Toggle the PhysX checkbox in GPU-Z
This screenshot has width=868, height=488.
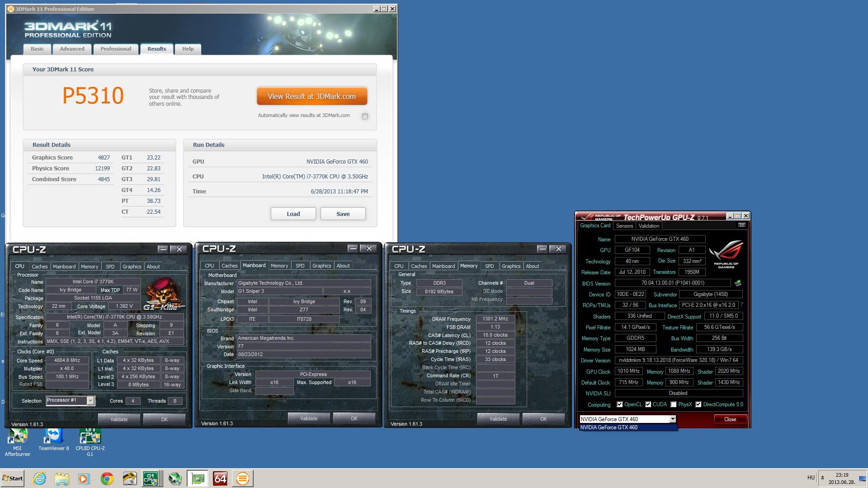[674, 404]
